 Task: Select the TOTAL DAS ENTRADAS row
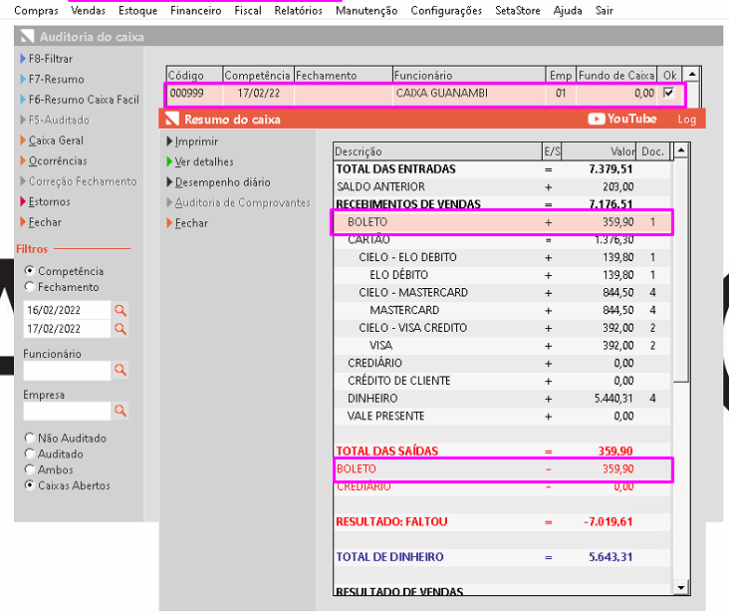(x=502, y=169)
